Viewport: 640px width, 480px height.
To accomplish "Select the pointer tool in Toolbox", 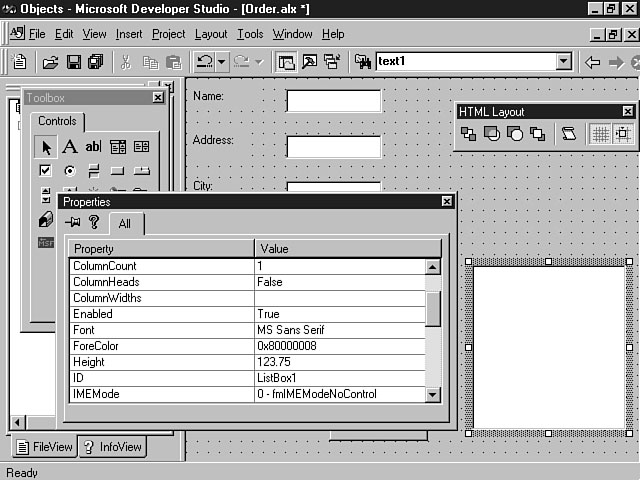I will [x=45, y=147].
